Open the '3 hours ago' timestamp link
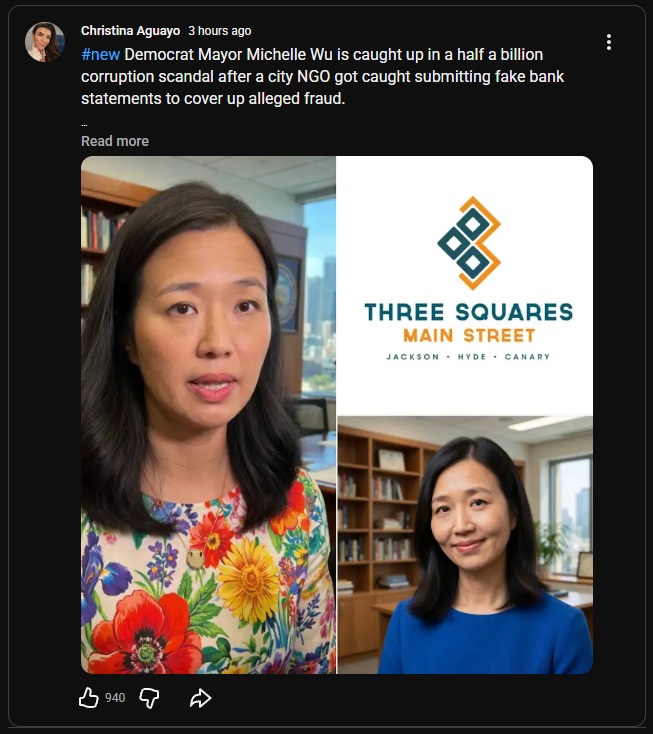The height and width of the screenshot is (734, 653). tap(220, 31)
